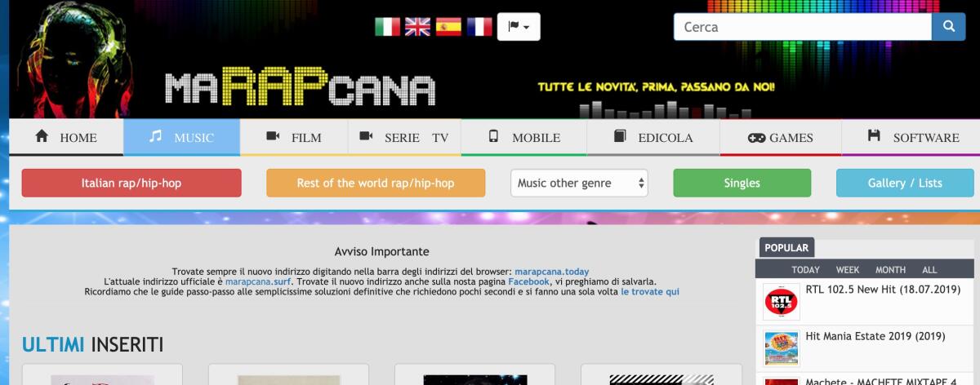Show ALL popular items
The width and height of the screenshot is (980, 385).
tap(929, 269)
